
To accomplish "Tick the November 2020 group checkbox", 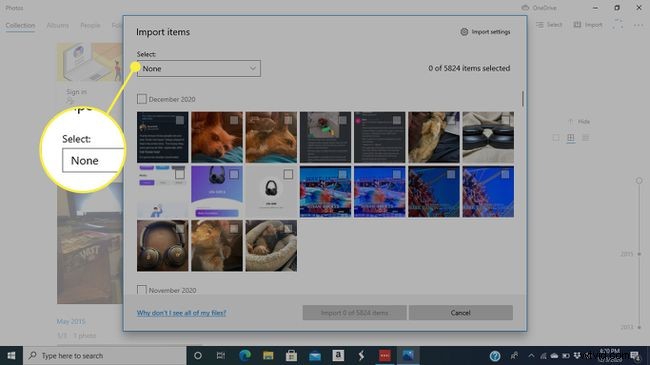I will (142, 290).
